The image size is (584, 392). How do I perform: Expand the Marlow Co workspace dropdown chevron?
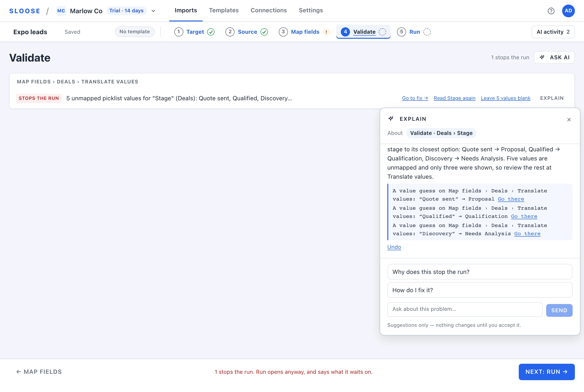pos(153,11)
